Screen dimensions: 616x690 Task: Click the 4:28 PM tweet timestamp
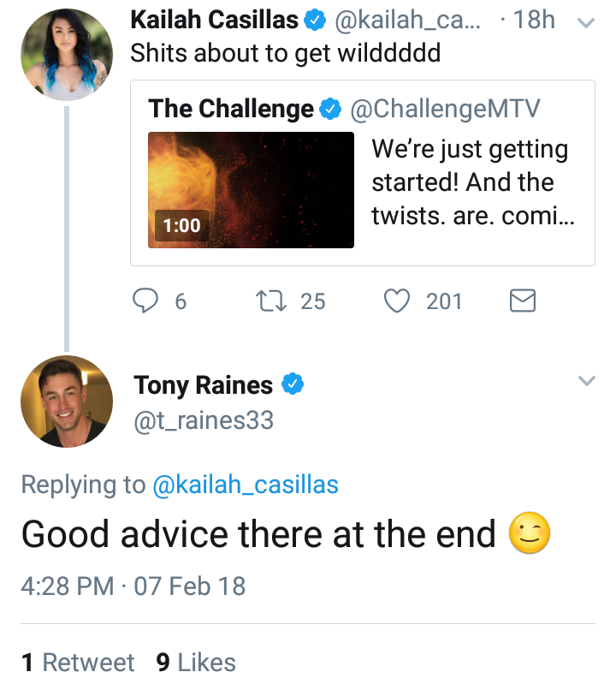68,586
